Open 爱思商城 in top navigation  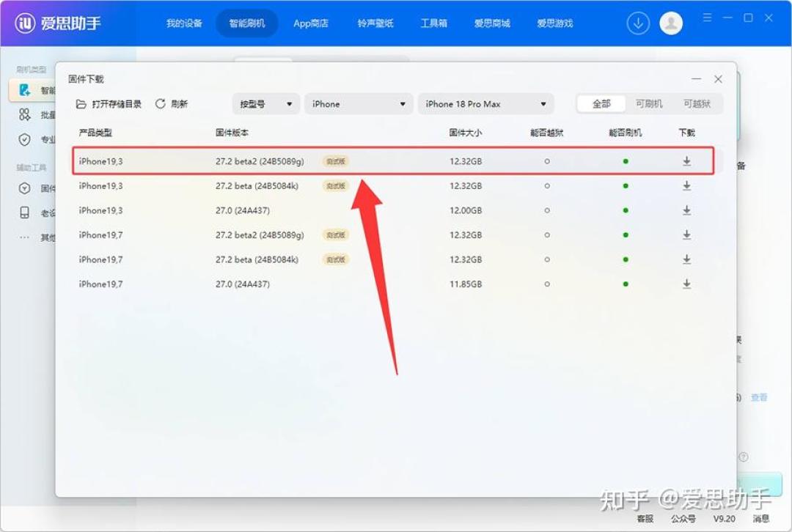click(x=492, y=23)
